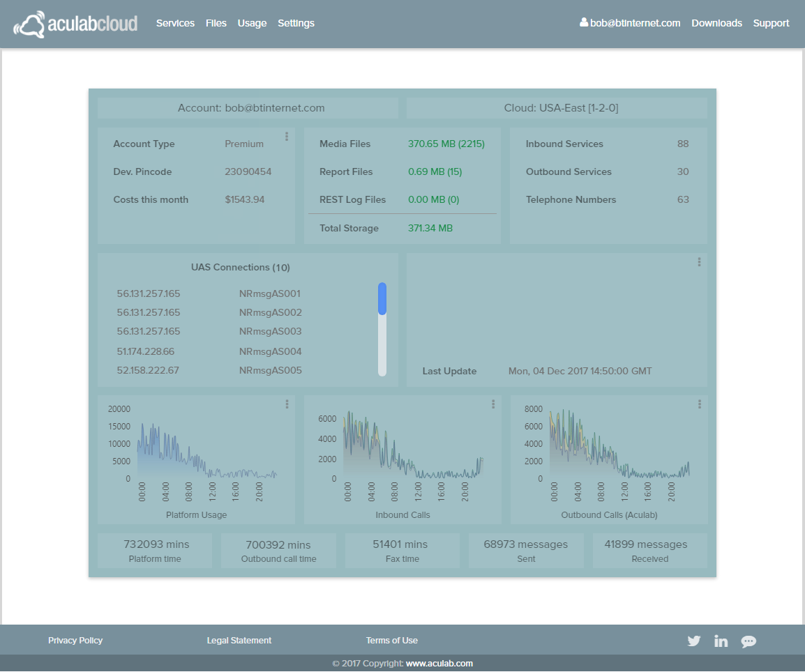
Task: Click the Telephone Numbers count 63
Action: click(683, 199)
